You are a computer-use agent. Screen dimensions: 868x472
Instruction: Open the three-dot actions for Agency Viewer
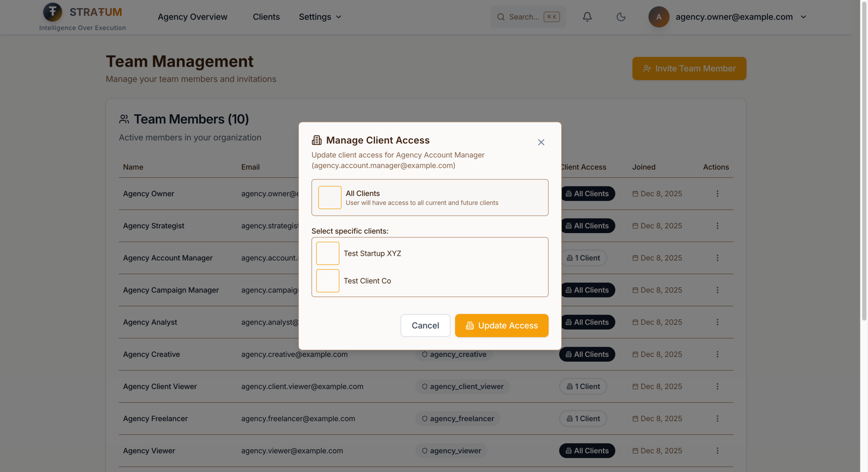click(717, 451)
